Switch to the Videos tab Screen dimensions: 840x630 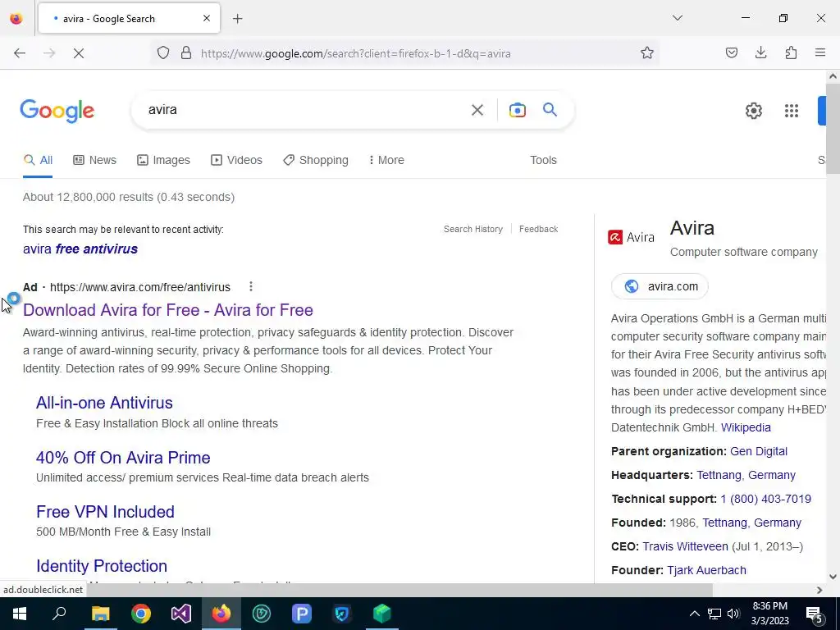point(236,160)
